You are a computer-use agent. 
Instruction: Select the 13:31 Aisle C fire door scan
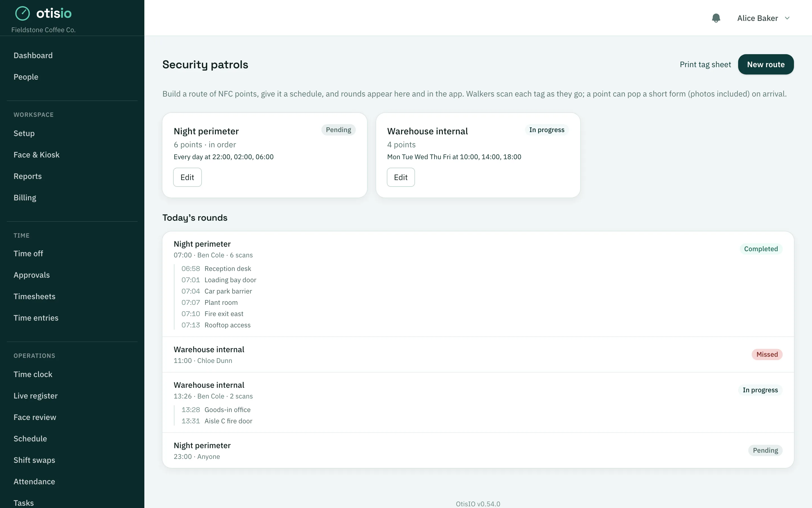point(217,421)
